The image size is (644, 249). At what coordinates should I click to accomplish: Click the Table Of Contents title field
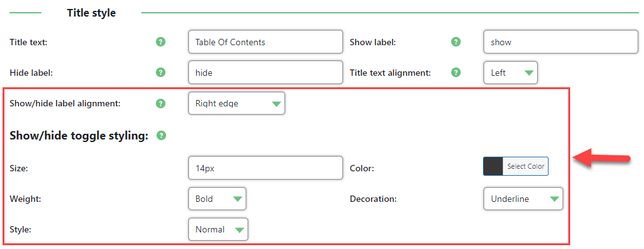(x=265, y=42)
